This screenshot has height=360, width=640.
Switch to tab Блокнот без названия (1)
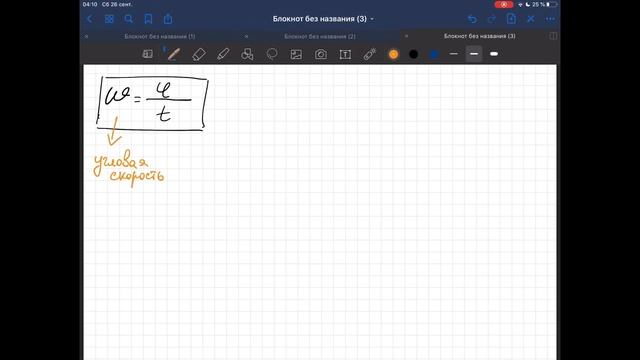(x=160, y=36)
